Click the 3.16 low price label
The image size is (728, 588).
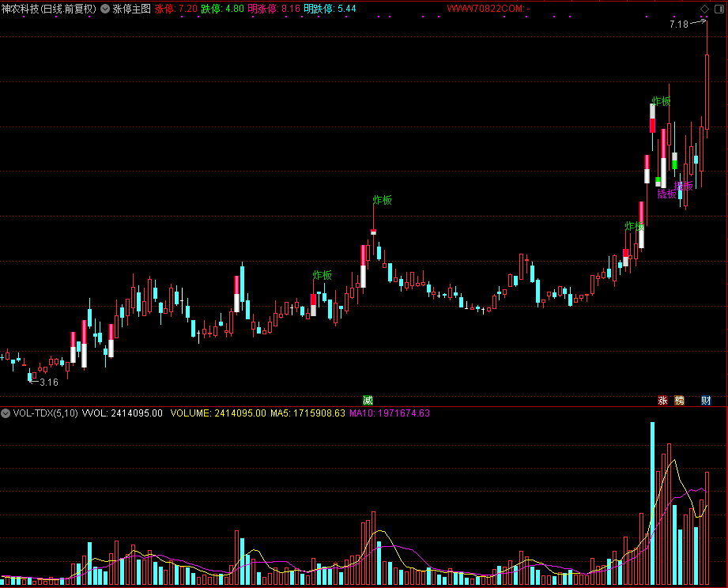coord(49,383)
